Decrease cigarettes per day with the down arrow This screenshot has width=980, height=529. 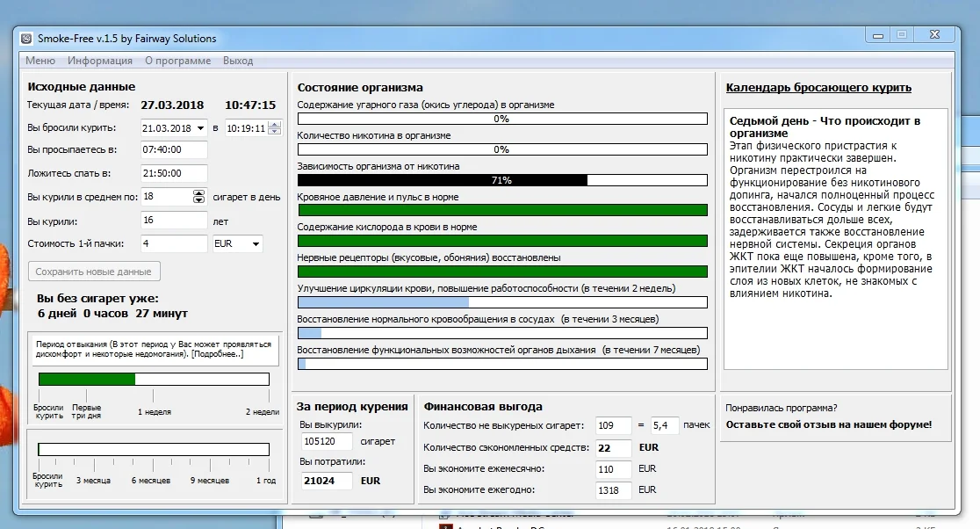199,201
